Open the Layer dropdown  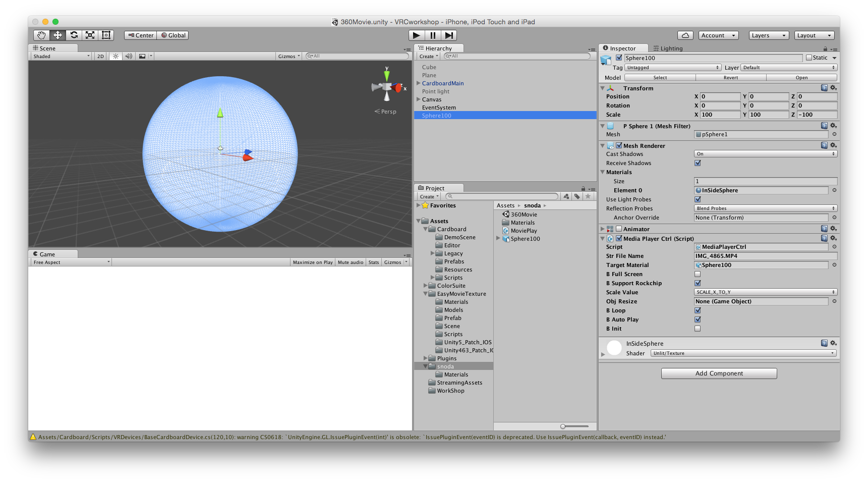[x=789, y=68]
